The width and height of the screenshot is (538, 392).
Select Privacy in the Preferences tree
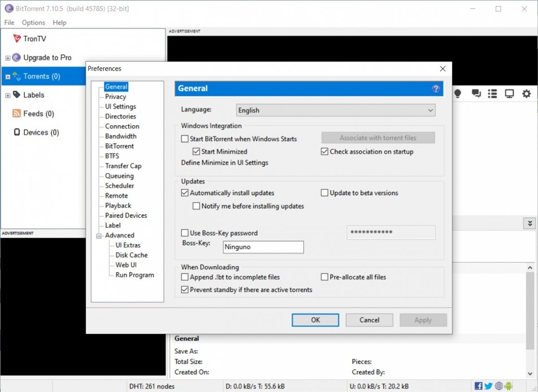pos(116,96)
